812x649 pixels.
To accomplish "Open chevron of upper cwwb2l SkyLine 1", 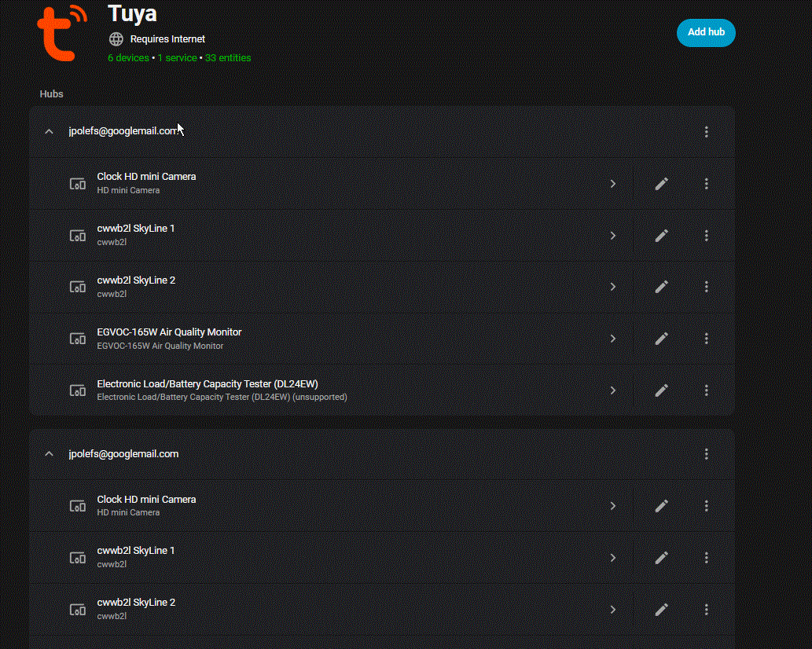I will tap(613, 236).
